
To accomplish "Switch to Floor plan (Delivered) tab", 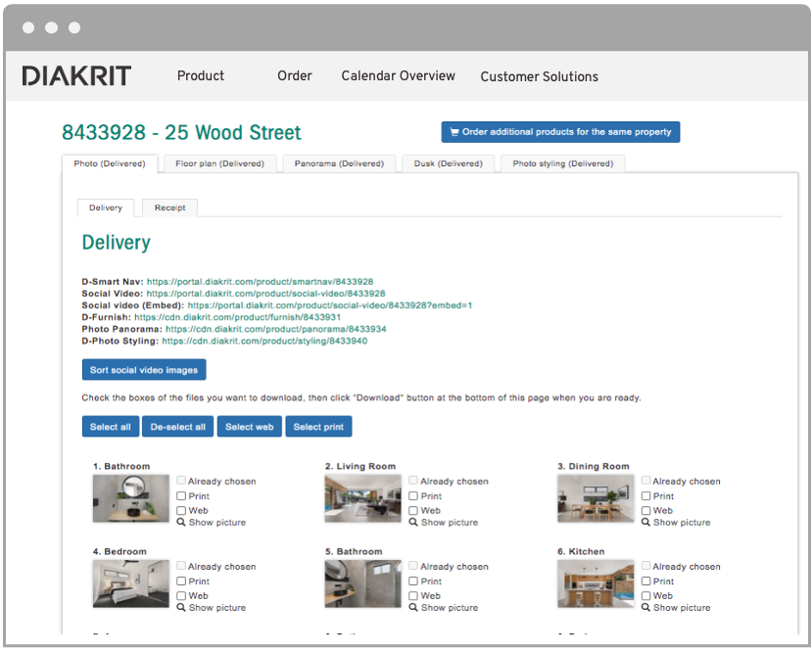I will (219, 163).
